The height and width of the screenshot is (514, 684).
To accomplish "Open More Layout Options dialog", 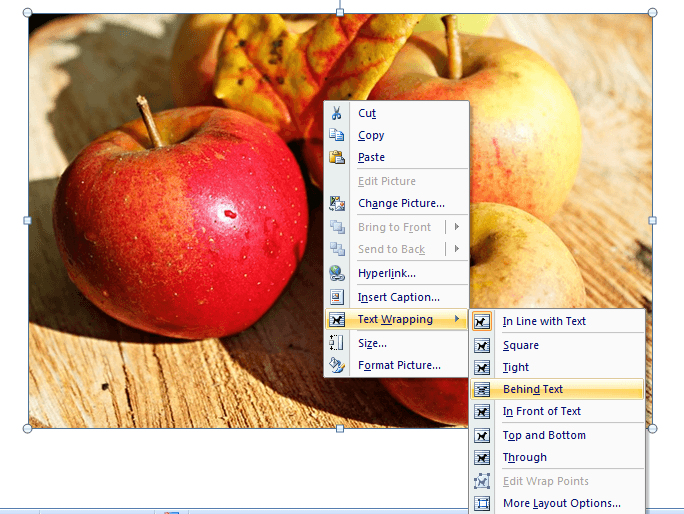I will (561, 503).
